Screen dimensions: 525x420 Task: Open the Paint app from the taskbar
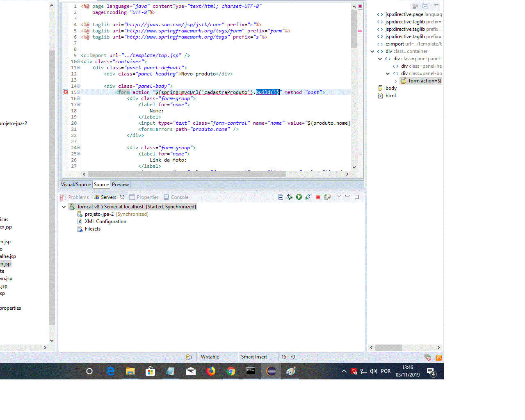[291, 371]
